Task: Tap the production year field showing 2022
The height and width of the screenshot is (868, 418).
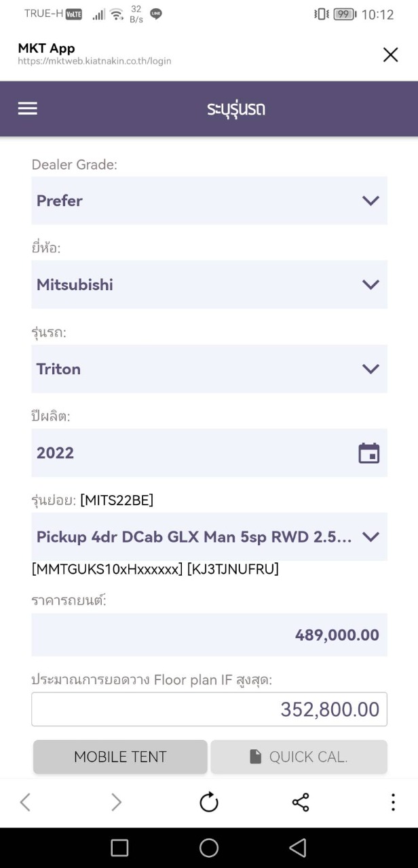Action: [x=190, y=453]
